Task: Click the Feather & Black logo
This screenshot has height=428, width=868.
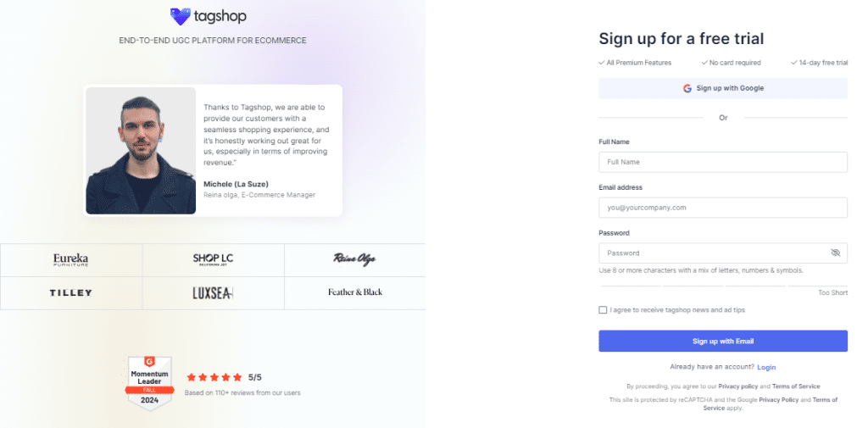Action: (354, 292)
